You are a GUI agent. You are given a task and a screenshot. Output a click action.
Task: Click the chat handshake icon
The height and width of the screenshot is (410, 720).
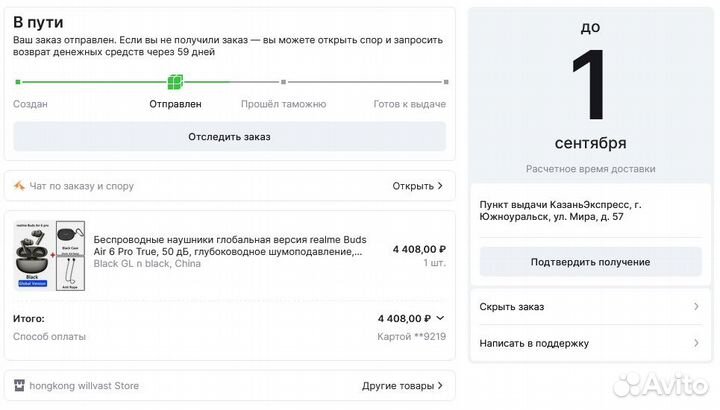tap(20, 186)
